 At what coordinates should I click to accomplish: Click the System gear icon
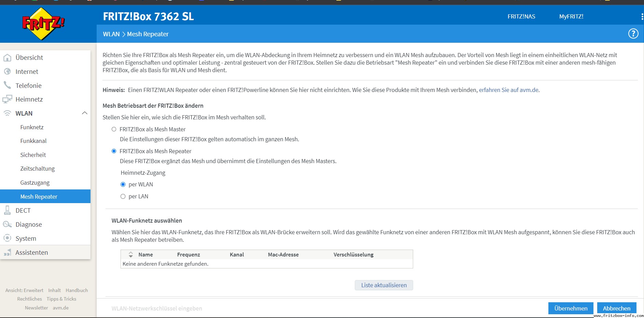coord(7,238)
